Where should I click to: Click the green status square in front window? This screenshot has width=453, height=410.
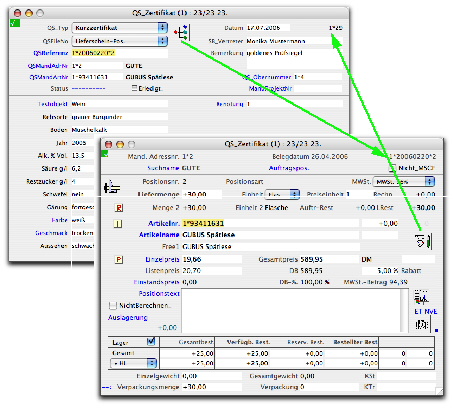[x=105, y=154]
